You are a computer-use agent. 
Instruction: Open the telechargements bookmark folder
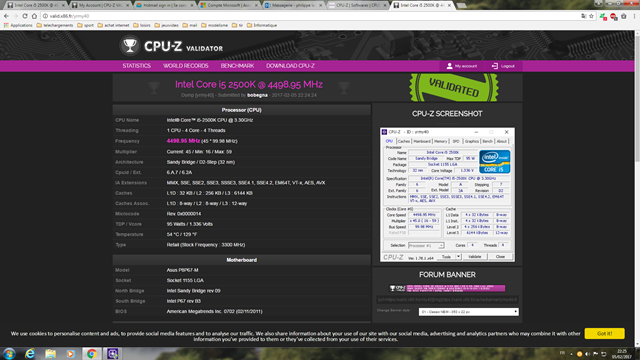[55, 25]
